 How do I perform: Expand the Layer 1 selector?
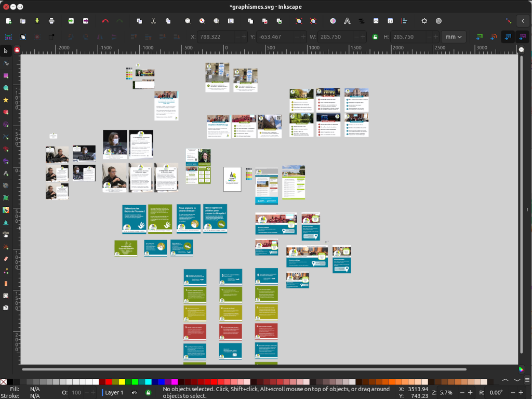click(x=113, y=393)
